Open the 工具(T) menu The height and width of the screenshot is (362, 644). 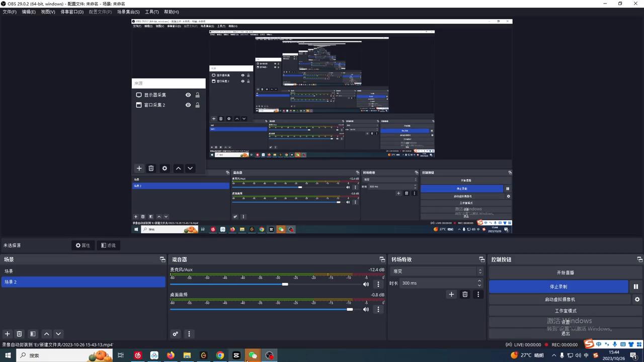pos(151,12)
